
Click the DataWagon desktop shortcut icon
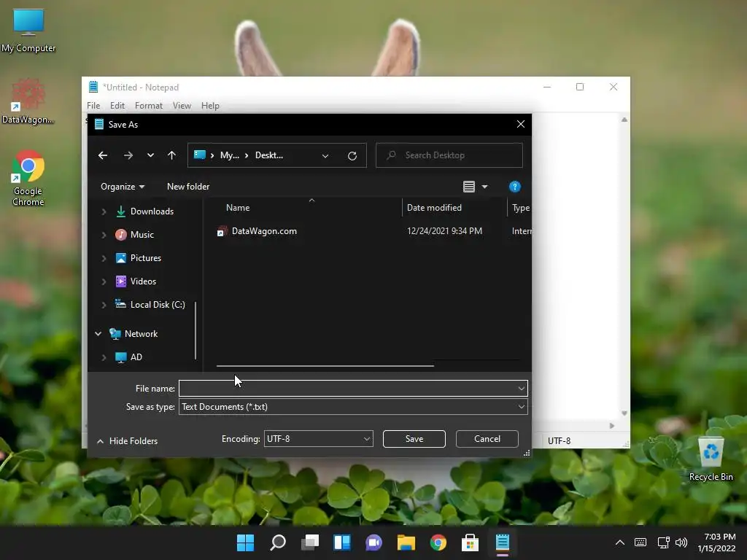(x=28, y=101)
